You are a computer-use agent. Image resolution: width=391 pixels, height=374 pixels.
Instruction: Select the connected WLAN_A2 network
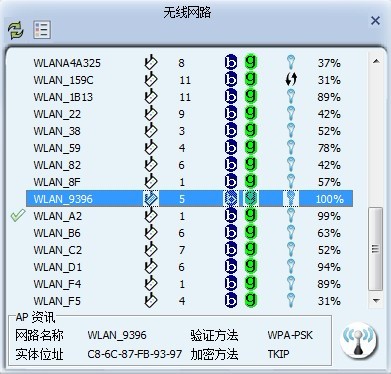click(x=57, y=216)
